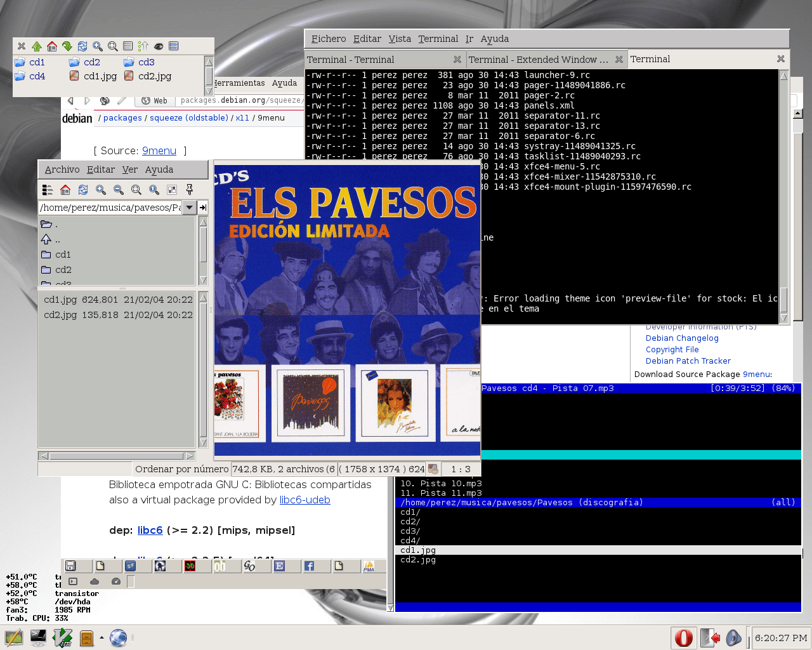The image size is (812, 650).
Task: Expand the launcher arrow beside file cabinet icon
Action: click(101, 637)
